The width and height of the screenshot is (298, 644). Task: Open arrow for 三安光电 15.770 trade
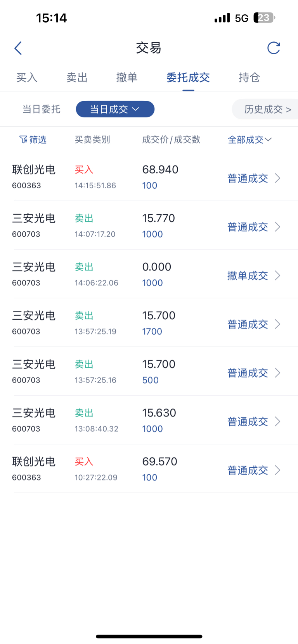click(x=277, y=227)
